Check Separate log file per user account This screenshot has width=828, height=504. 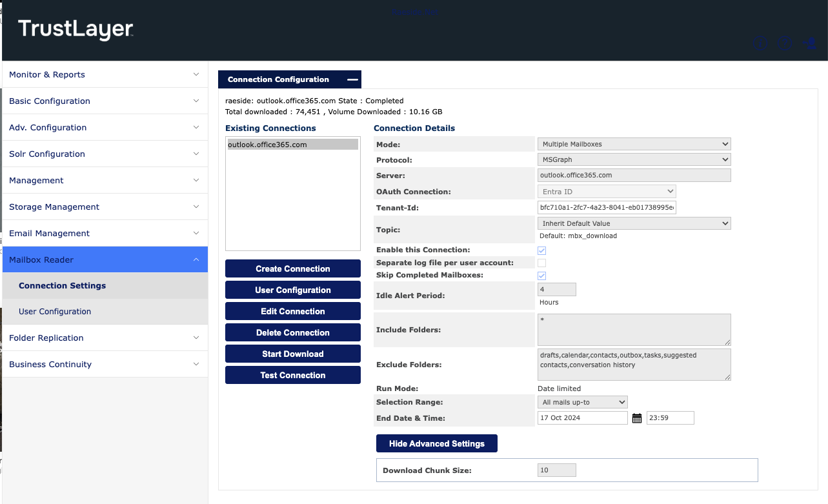click(x=542, y=263)
